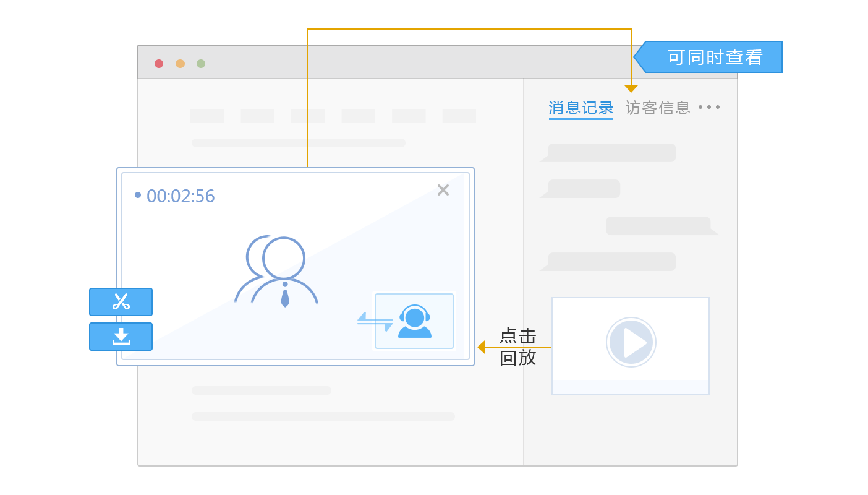This screenshot has width=868, height=495.
Task: Click the headset agent icon
Action: (414, 321)
